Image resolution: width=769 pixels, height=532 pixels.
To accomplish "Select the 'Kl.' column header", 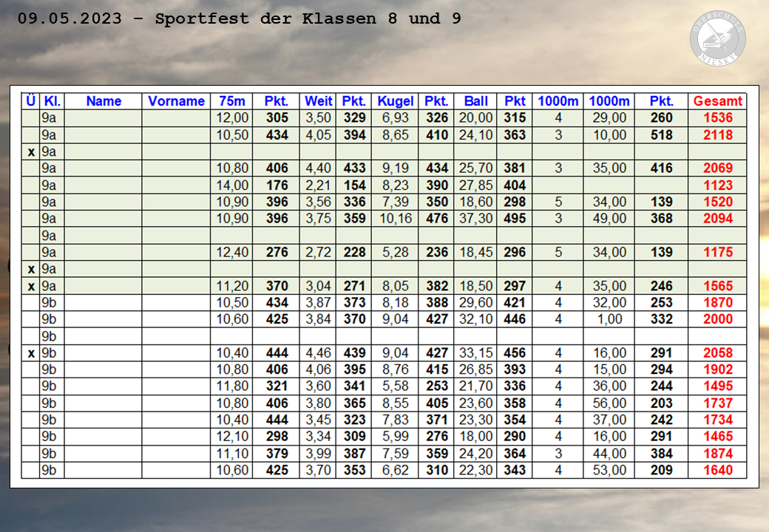I will click(x=52, y=101).
